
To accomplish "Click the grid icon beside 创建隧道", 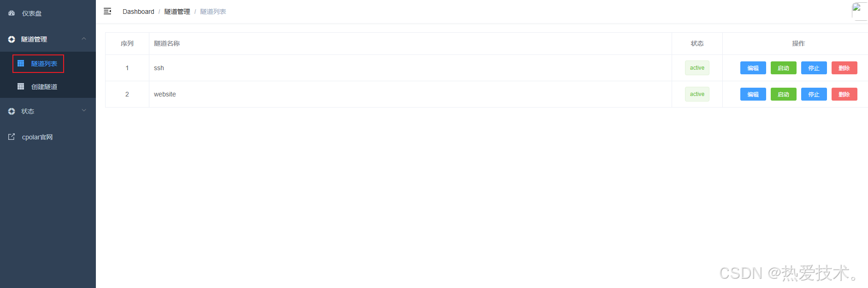I will coord(21,87).
